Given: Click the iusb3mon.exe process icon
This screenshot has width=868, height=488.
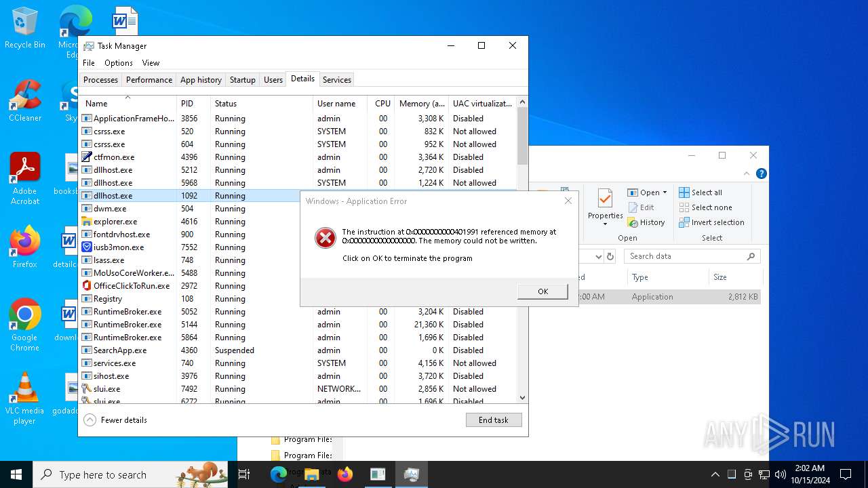Looking at the screenshot, I should (87, 247).
